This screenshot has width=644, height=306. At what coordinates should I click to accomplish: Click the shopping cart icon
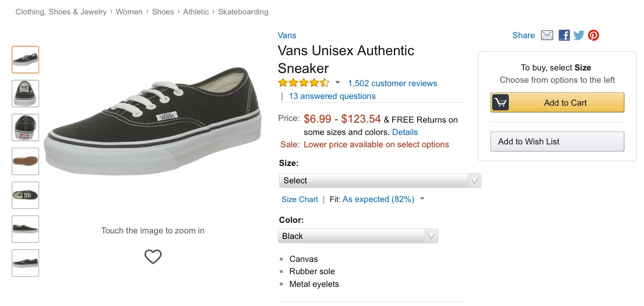[501, 103]
